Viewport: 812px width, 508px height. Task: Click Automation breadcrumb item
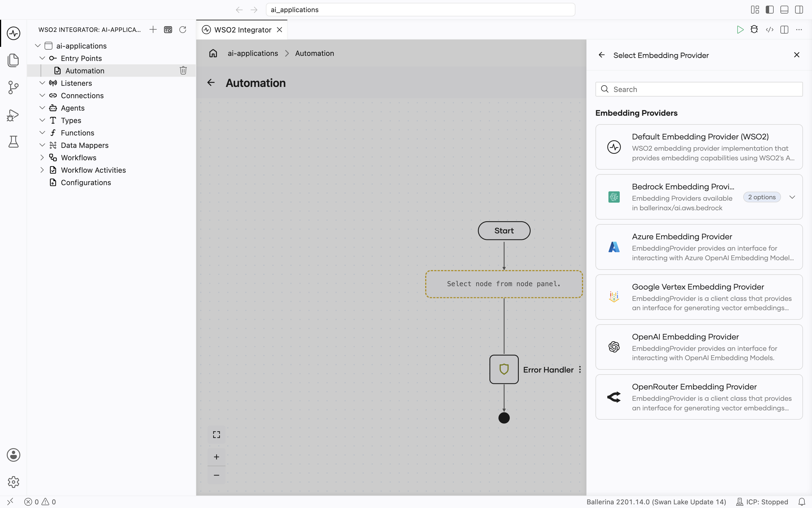click(314, 53)
